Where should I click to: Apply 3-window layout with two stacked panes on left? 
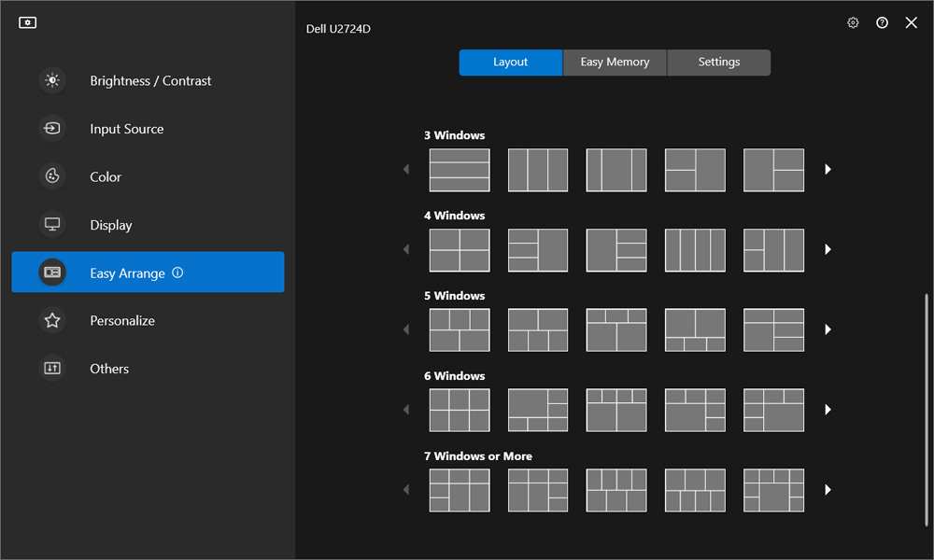(695, 170)
